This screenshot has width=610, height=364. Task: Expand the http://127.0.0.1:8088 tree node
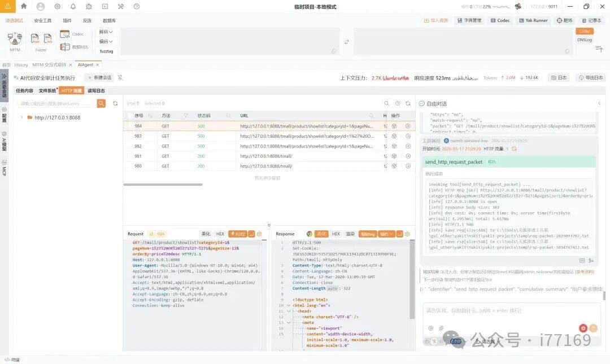21,117
